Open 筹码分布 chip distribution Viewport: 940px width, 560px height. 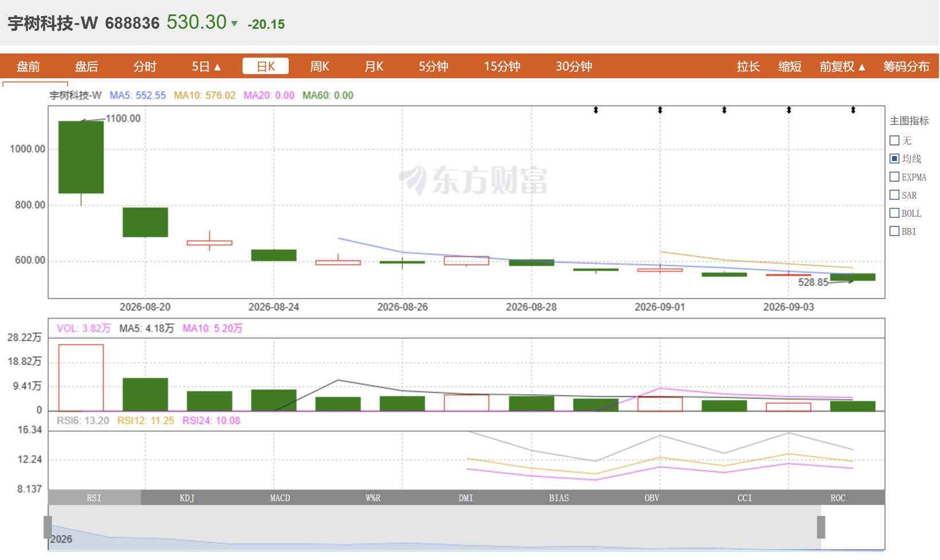[x=906, y=66]
